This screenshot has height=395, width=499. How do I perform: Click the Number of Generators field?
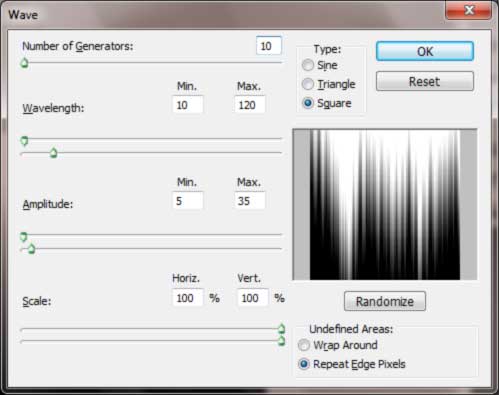[269, 46]
